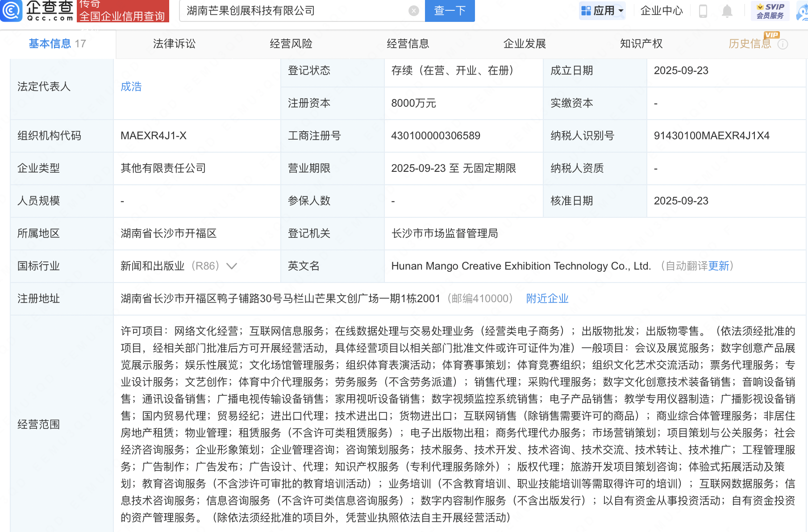
Task: Open legal representative 成浩's profile
Action: (131, 87)
